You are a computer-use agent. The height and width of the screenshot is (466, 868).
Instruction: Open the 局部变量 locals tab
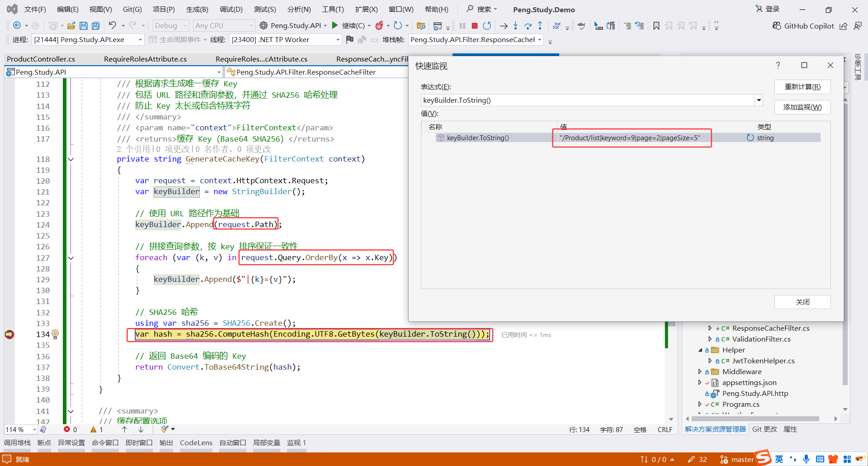coord(267,442)
